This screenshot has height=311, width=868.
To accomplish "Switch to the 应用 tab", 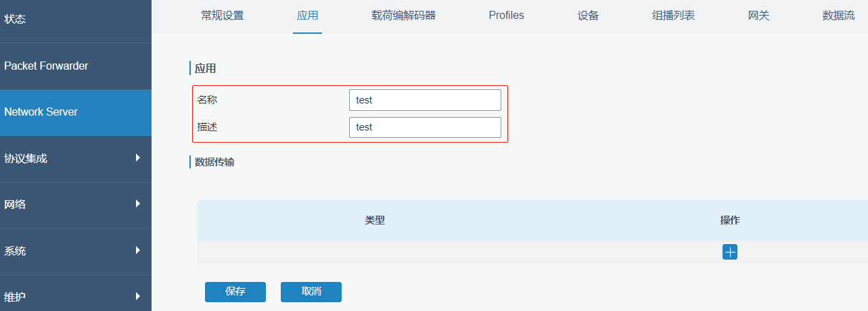I will (307, 16).
